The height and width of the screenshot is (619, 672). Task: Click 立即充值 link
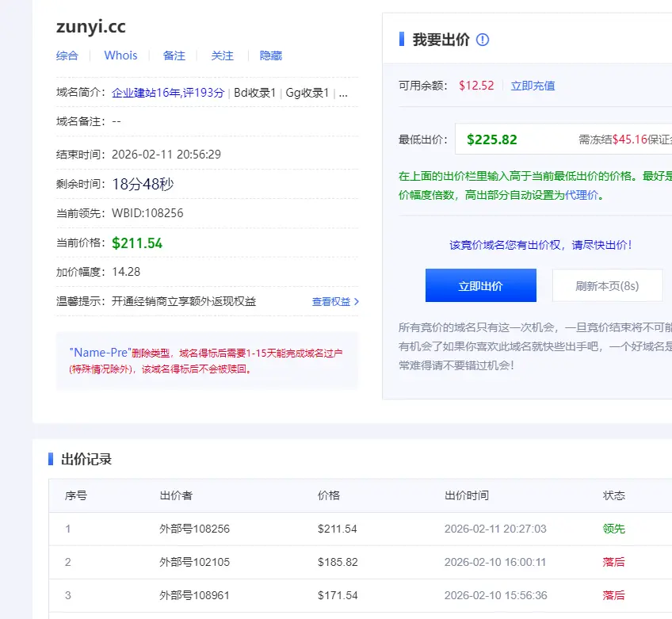pos(533,86)
